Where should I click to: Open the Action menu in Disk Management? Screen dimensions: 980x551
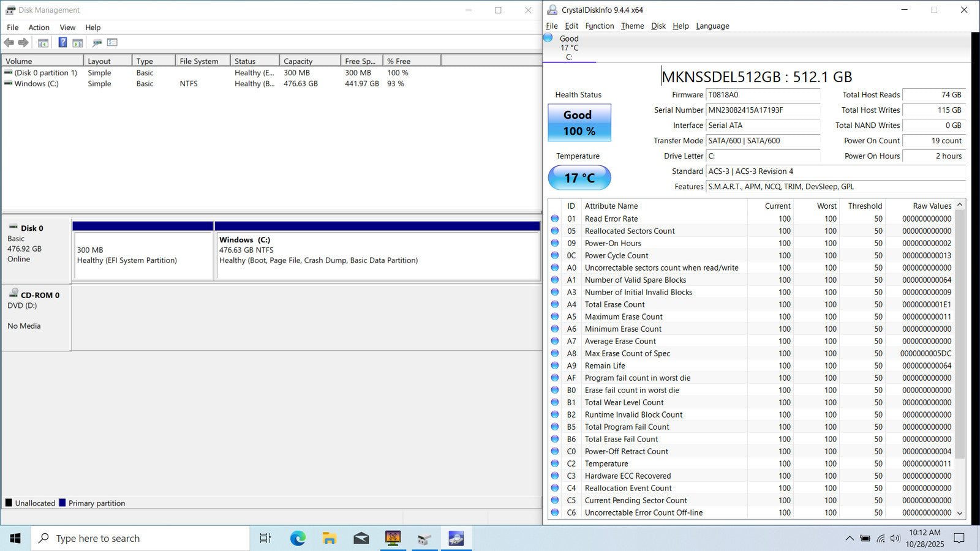click(39, 28)
